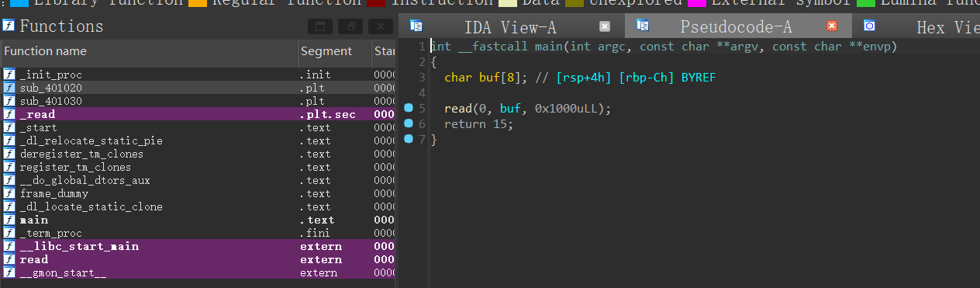Select _start function row
The height and width of the screenshot is (288, 980).
198,127
